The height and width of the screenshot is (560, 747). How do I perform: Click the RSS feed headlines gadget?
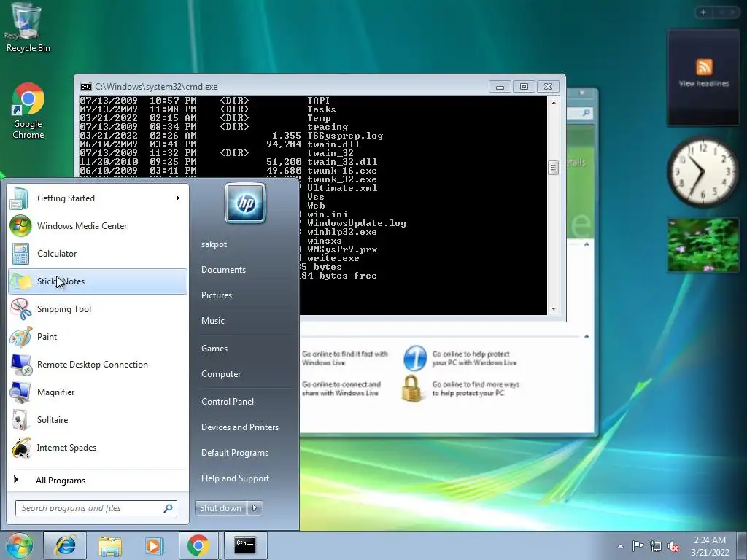(704, 77)
